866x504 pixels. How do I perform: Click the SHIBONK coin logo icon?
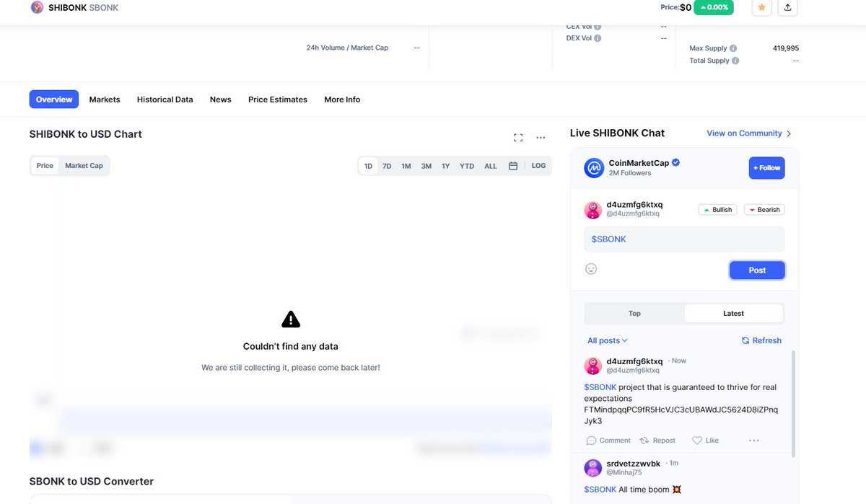point(37,7)
